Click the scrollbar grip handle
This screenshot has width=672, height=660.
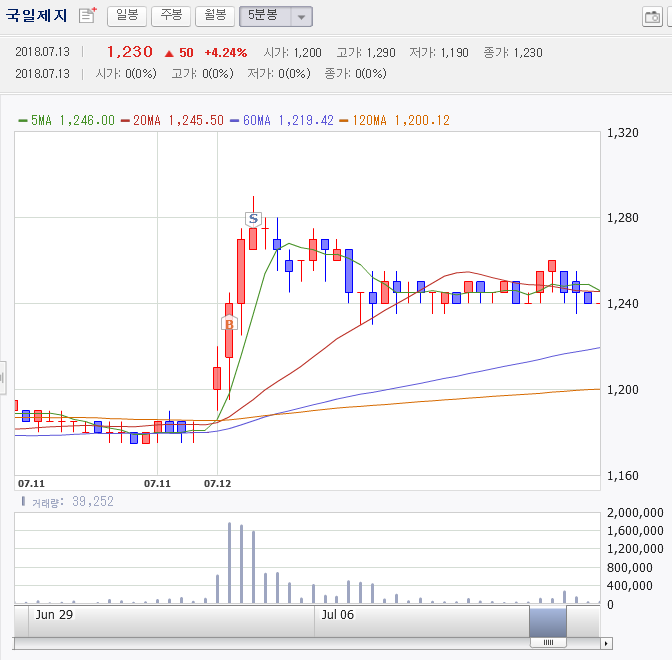[548, 642]
